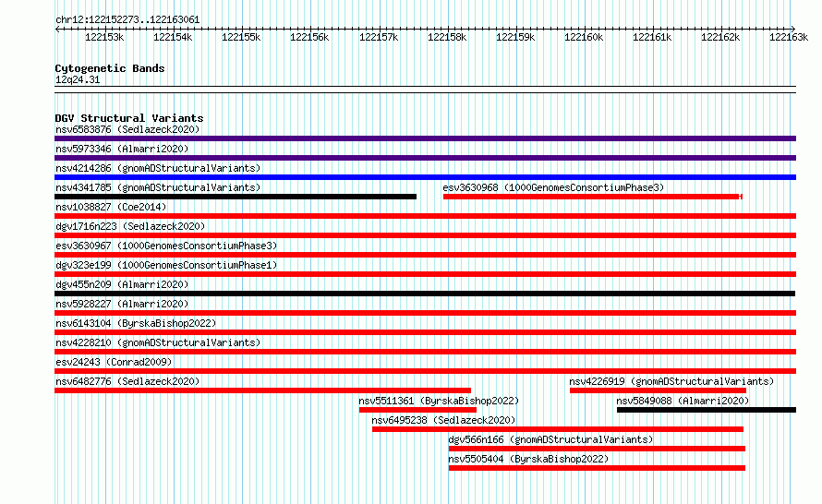Click the red bar below dgv323e199

click(425, 274)
